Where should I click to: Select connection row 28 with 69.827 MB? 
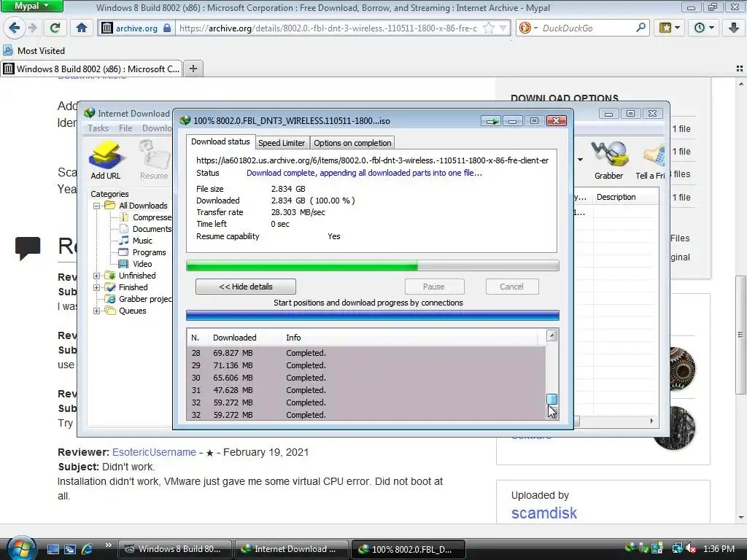(x=366, y=354)
